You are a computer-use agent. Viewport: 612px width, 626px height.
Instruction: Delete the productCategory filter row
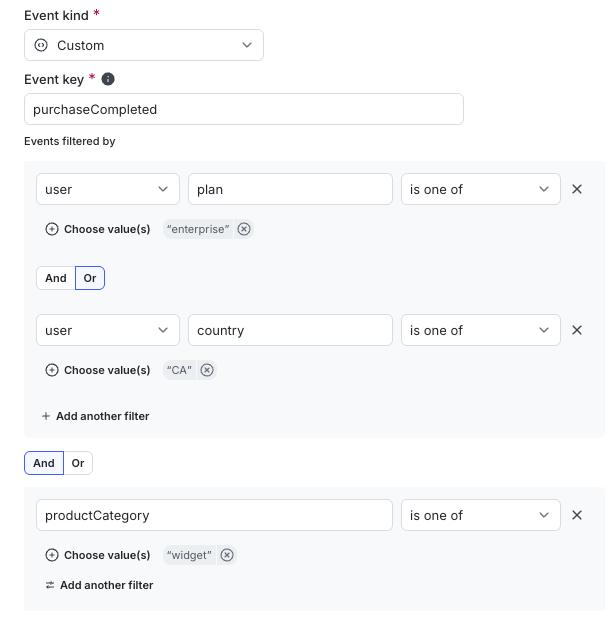coord(577,515)
